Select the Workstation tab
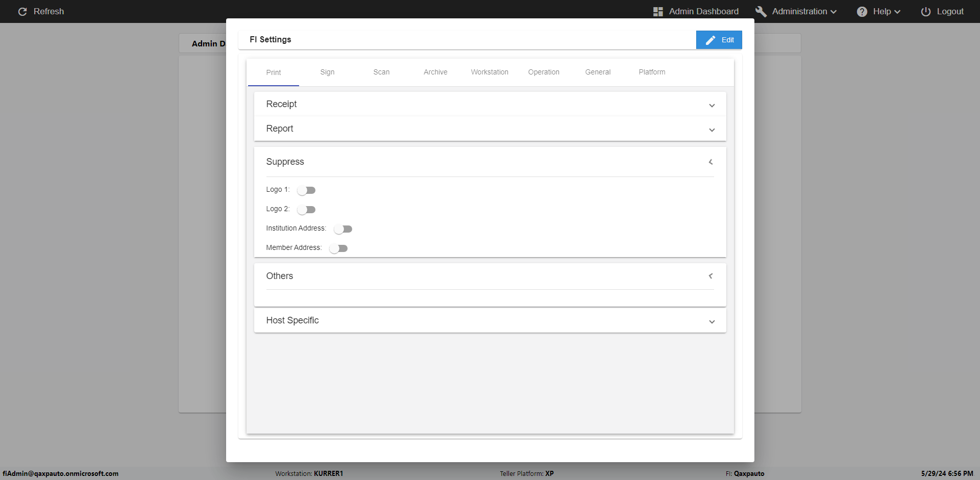Viewport: 980px width, 480px height. pyautogui.click(x=489, y=72)
